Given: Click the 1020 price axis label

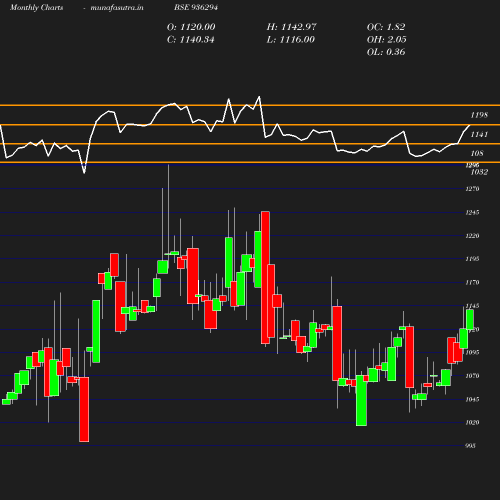Looking at the screenshot, I should [x=472, y=423].
